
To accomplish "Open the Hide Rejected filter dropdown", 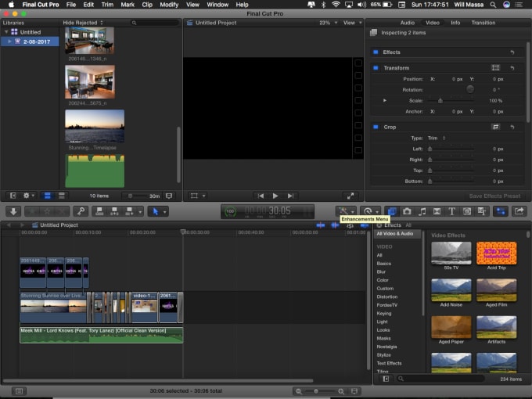I will [x=83, y=23].
